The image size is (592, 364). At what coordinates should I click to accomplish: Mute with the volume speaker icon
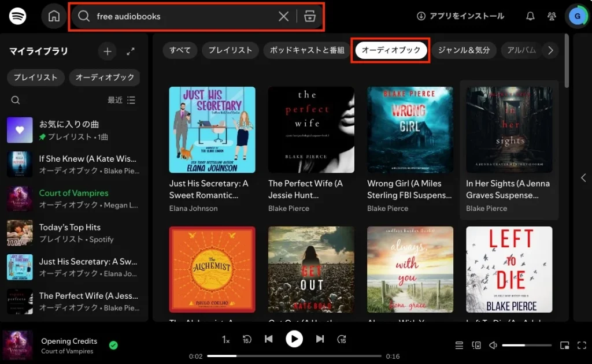tap(493, 345)
